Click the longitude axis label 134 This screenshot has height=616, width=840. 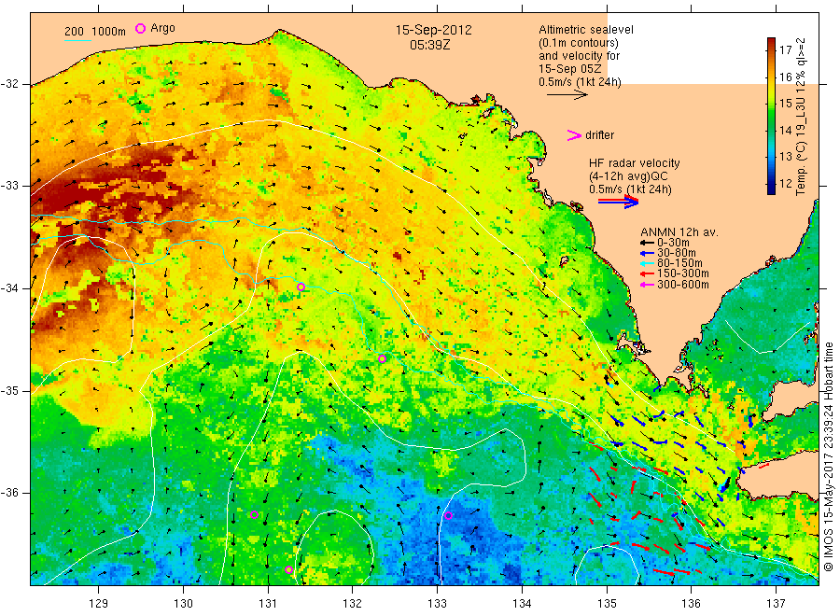pos(522,604)
